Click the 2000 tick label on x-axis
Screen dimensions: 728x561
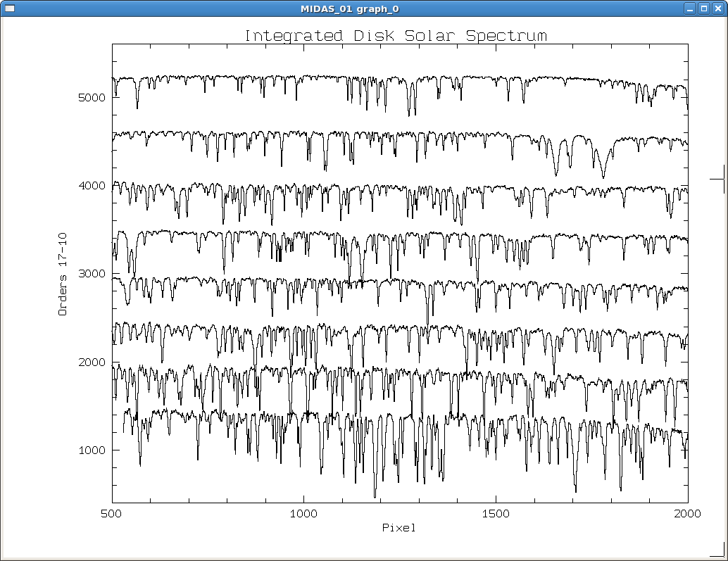(689, 513)
